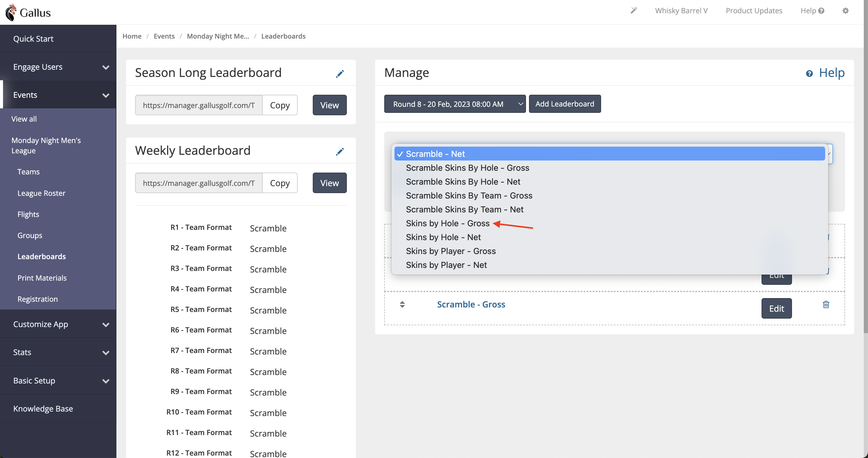Click the R1 - Team Format row
The image size is (868, 458).
click(228, 228)
